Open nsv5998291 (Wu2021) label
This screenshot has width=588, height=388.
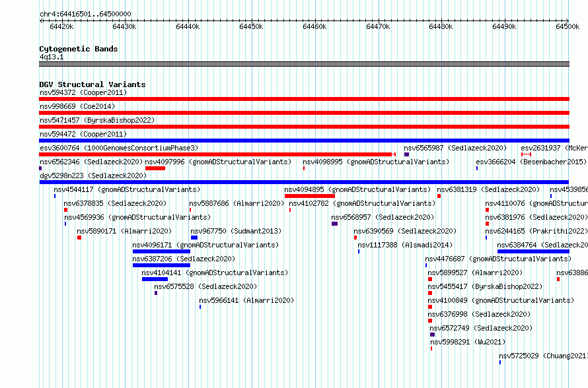pos(468,342)
